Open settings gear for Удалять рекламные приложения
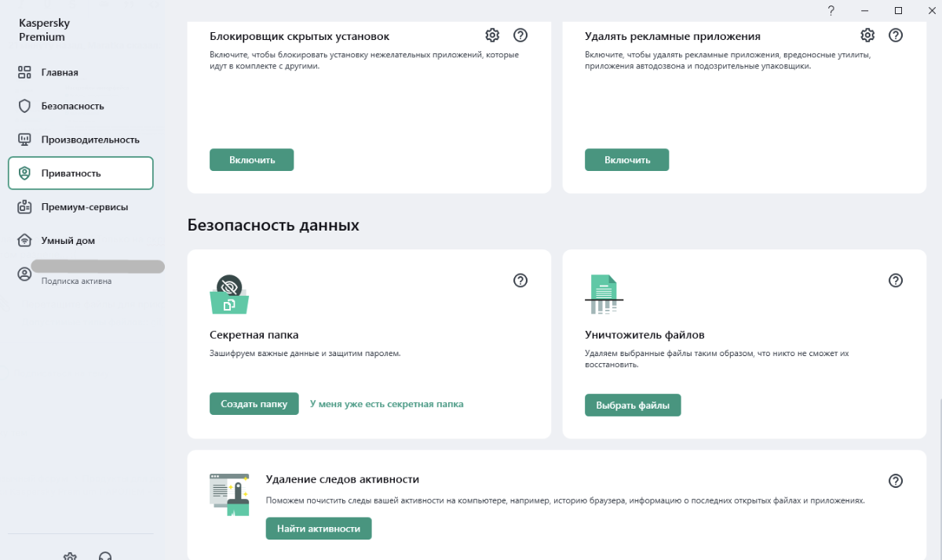This screenshot has height=560, width=942. point(867,35)
